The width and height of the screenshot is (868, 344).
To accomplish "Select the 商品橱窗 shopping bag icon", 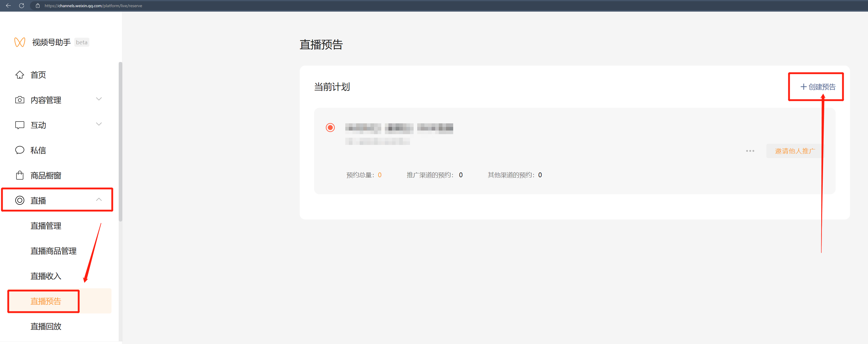I will 19,175.
